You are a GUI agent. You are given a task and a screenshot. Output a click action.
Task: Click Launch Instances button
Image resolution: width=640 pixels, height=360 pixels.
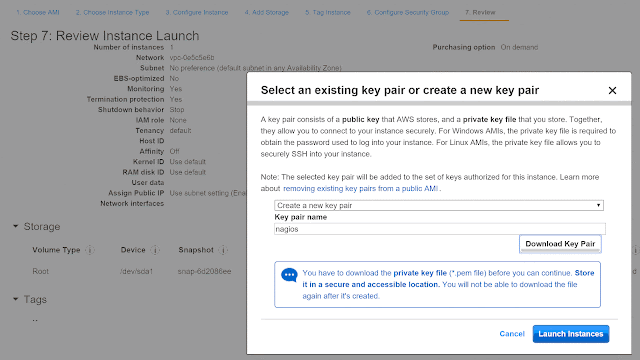click(x=571, y=334)
